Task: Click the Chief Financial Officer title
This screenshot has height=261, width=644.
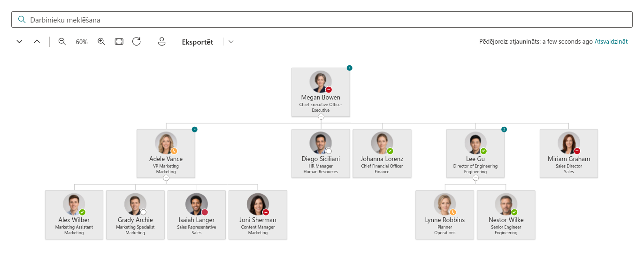Action: click(x=382, y=166)
